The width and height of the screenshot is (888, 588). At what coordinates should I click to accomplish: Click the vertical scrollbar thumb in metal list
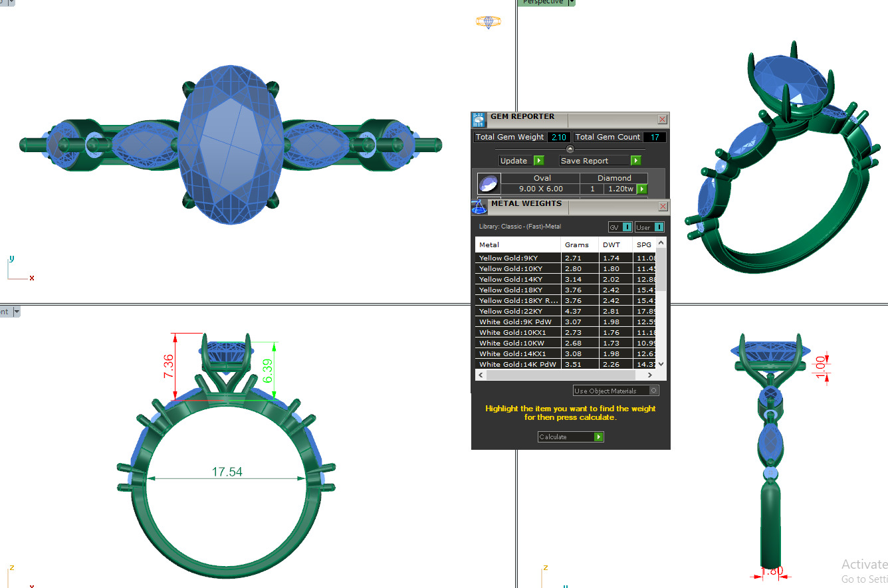[x=661, y=269]
